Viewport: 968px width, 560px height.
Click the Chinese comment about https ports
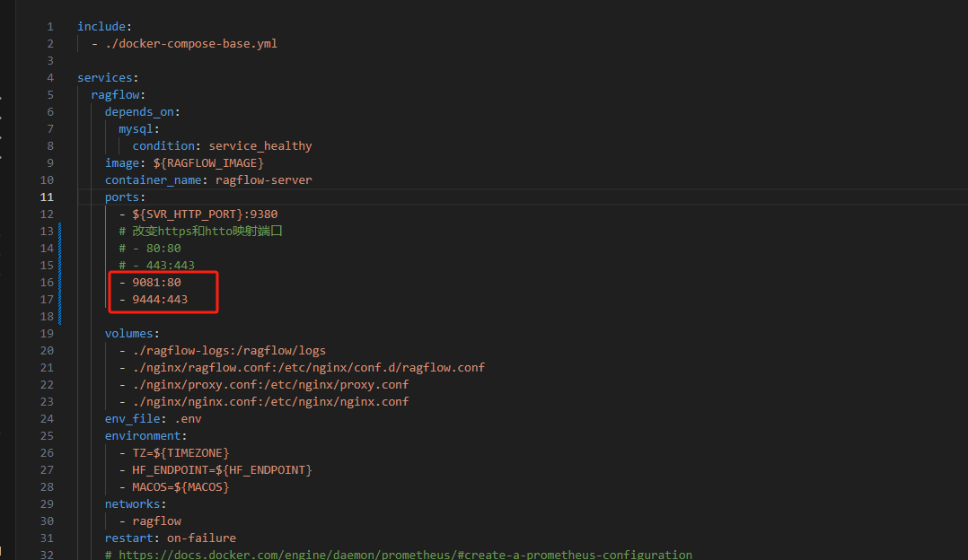click(x=201, y=231)
